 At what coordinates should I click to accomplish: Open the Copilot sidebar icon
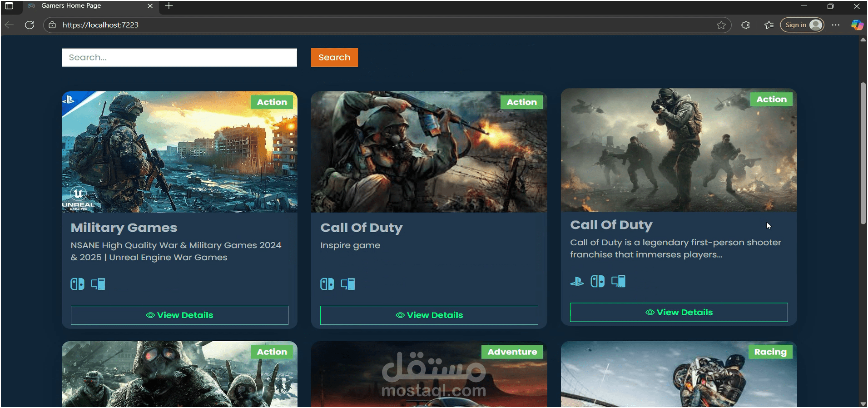coord(857,25)
